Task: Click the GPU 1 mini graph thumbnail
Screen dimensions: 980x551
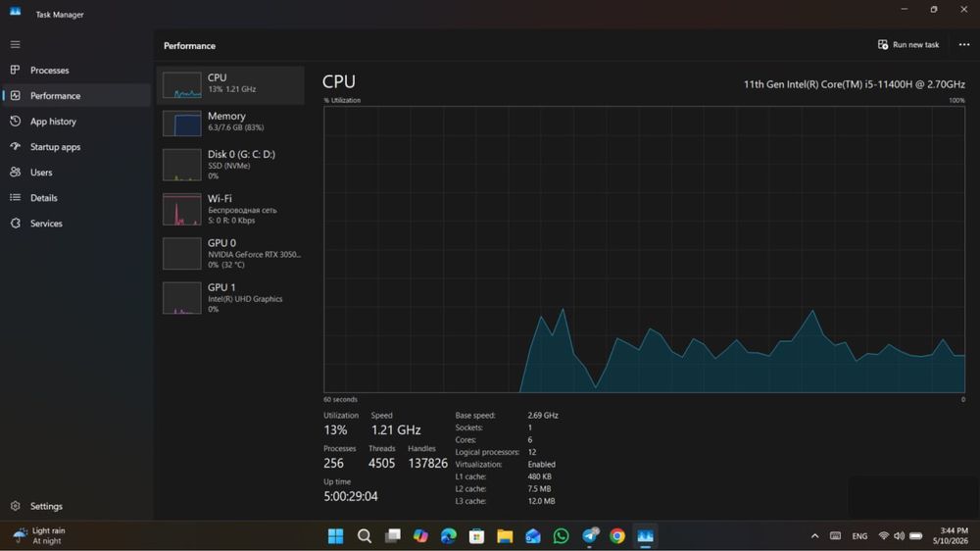Action: click(182, 298)
